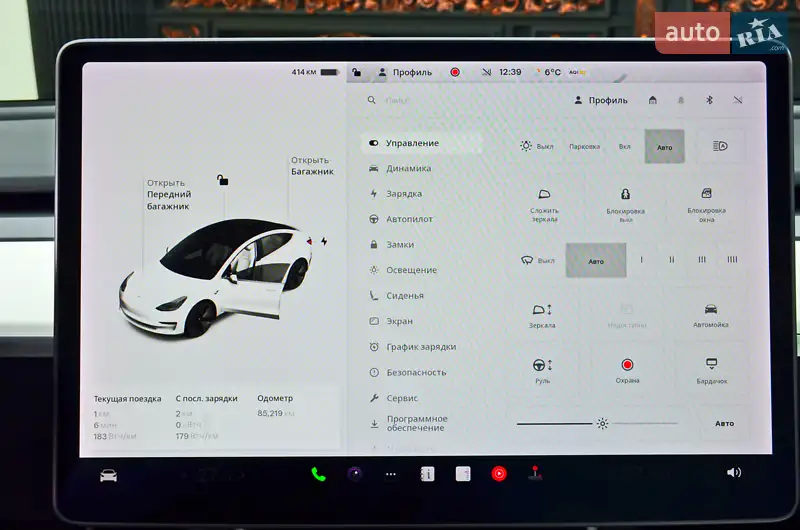Toggle Блокировка окна window lock
The width and height of the screenshot is (800, 530).
(x=707, y=205)
